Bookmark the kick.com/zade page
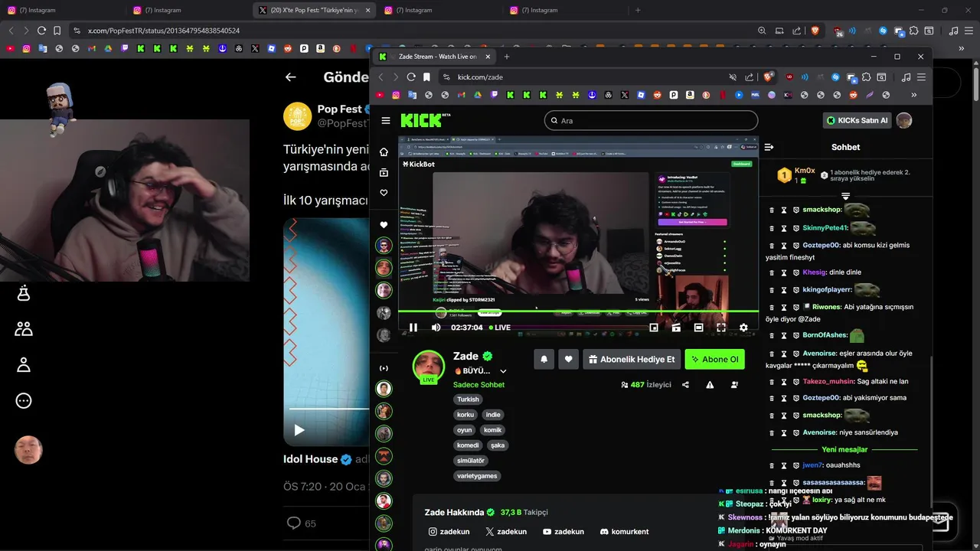 426,77
